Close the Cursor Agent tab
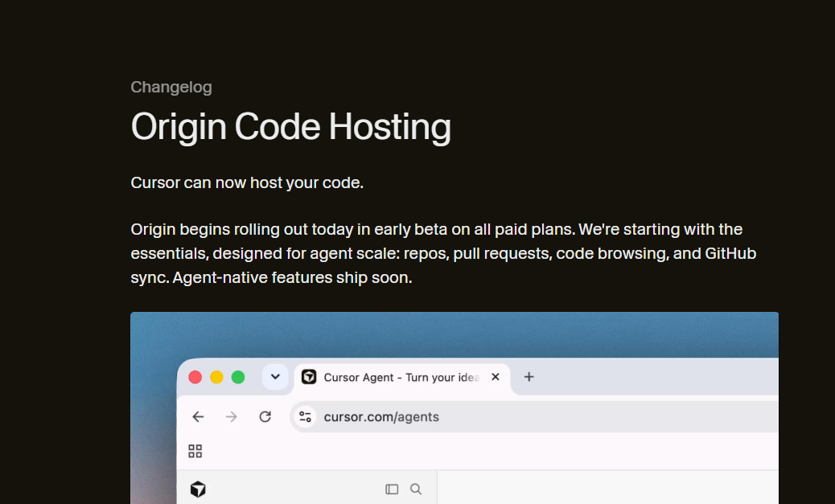 click(x=496, y=377)
